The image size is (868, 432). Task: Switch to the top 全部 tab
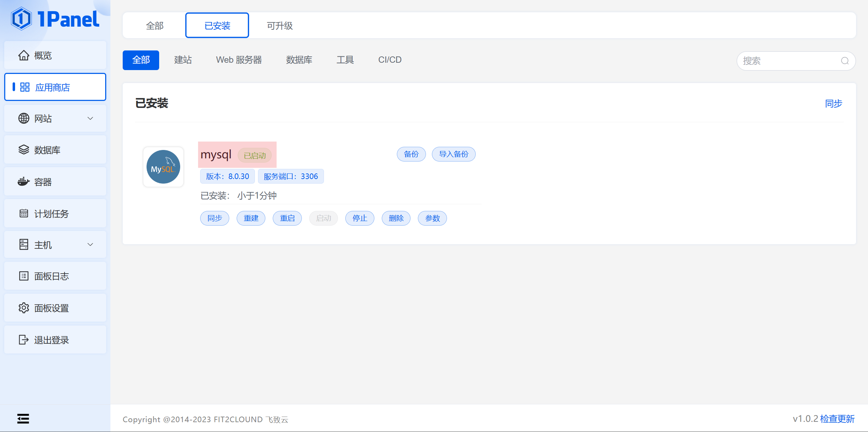click(x=155, y=26)
